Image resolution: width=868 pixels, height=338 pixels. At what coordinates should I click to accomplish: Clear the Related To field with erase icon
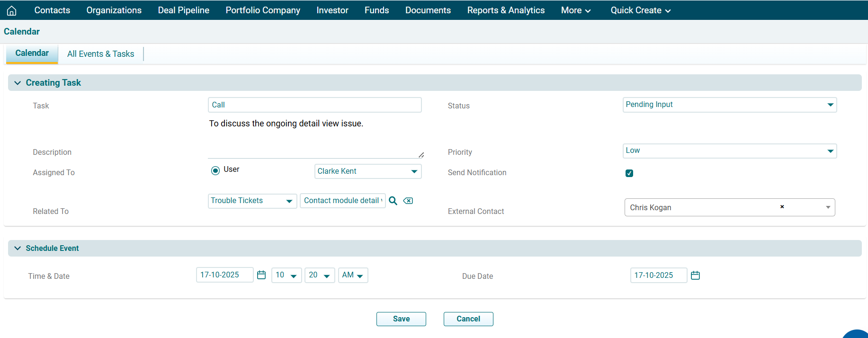[x=408, y=201]
